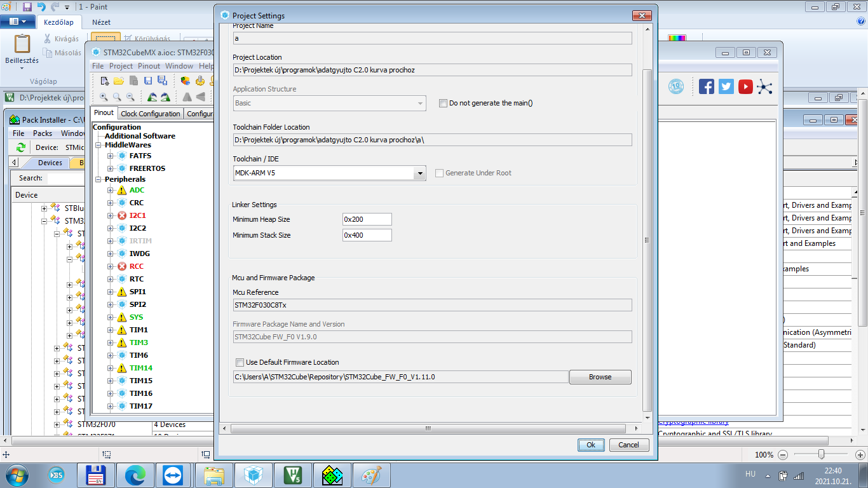
Task: Select the IWDG peripheral in the tree
Action: [x=140, y=254]
